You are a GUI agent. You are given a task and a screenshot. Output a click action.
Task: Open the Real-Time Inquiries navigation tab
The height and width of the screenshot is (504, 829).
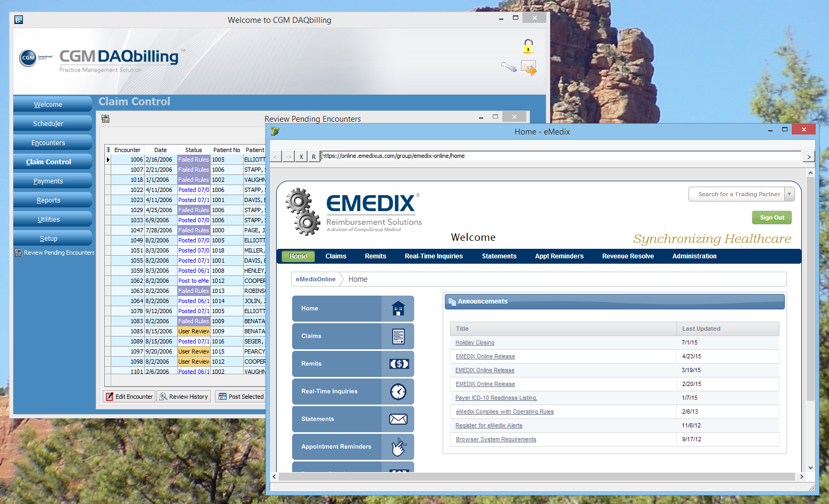[434, 256]
